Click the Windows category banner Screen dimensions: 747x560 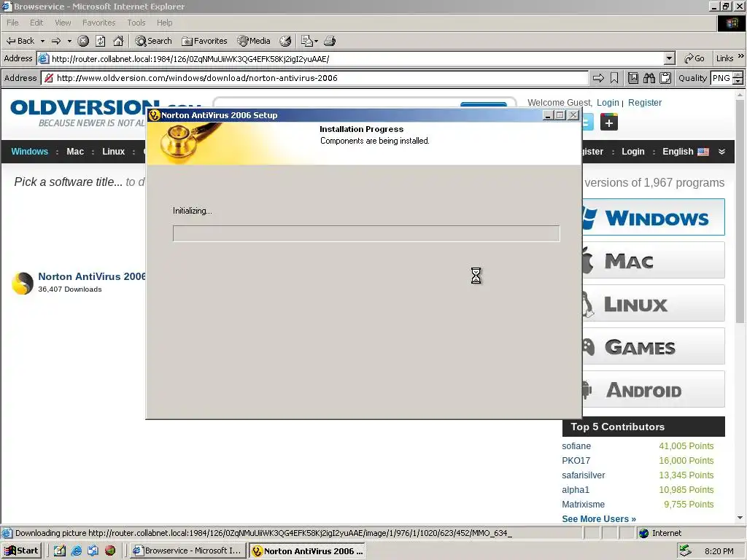pos(654,217)
